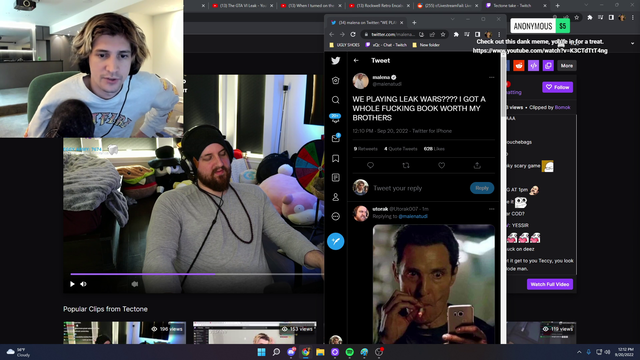640x360 pixels.
Task: Open Twitter Messages envelope icon
Action: [x=336, y=138]
